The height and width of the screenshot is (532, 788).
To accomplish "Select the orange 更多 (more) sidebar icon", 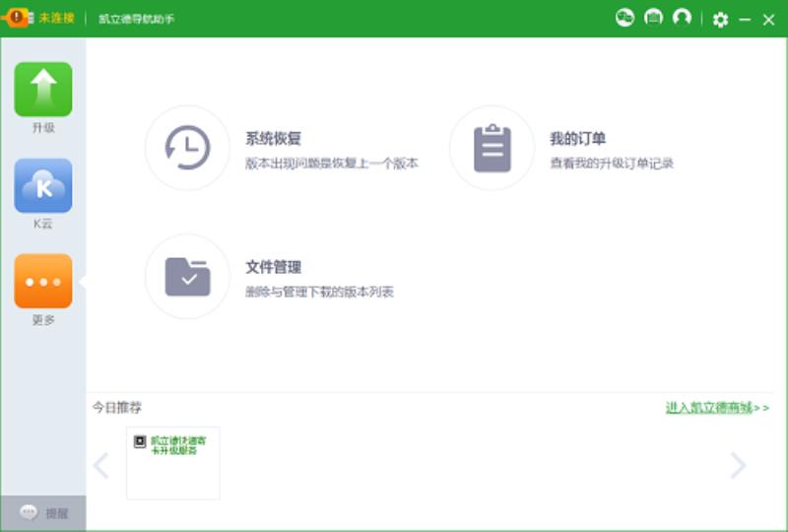I will tap(43, 281).
